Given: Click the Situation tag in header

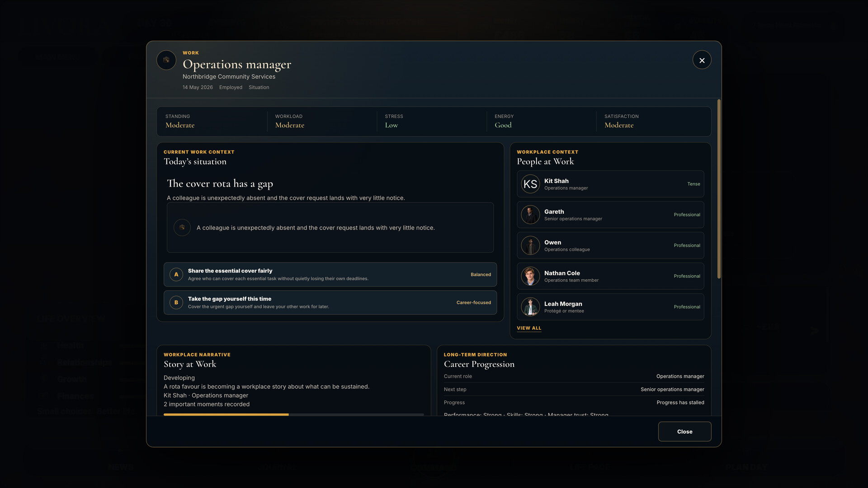Looking at the screenshot, I should click(259, 88).
